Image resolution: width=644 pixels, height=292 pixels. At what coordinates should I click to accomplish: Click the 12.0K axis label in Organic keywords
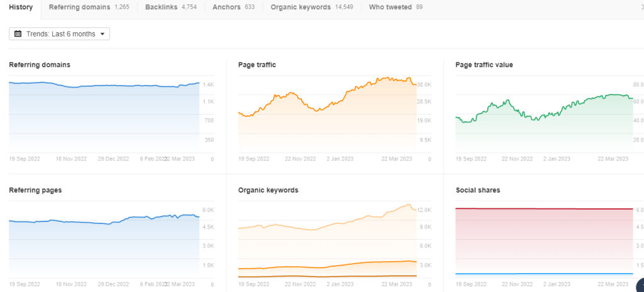(x=425, y=210)
